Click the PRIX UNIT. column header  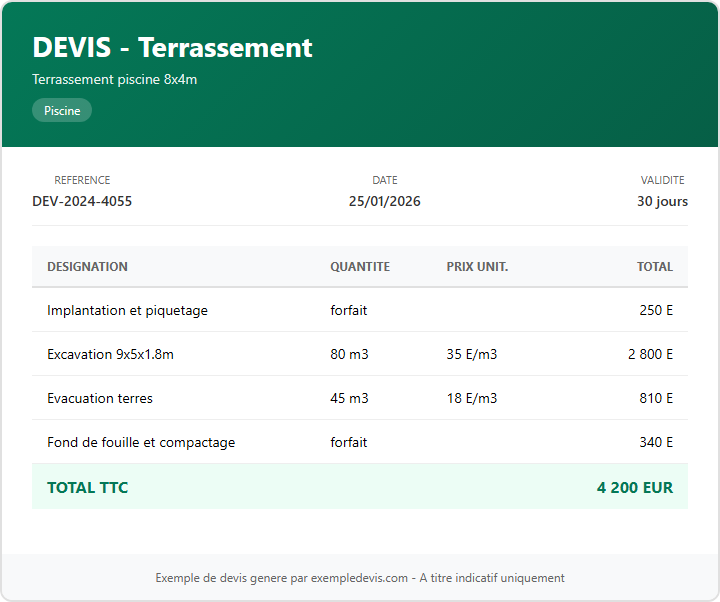pos(477,267)
